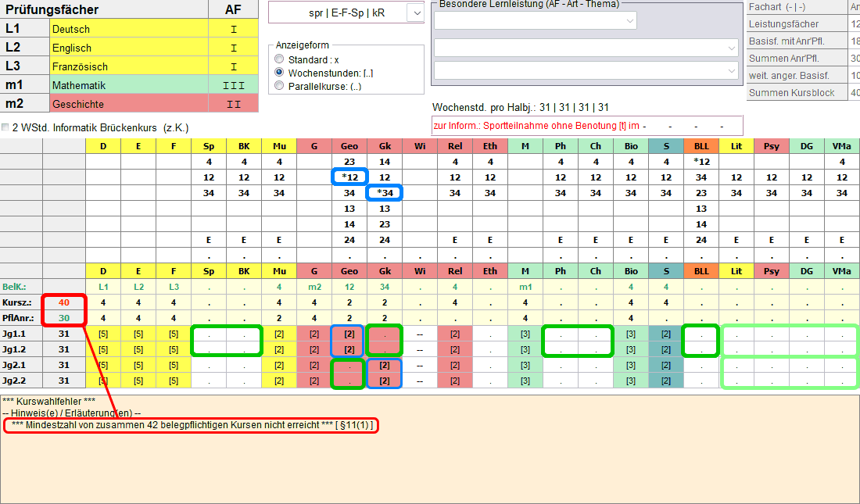Open the bottom dropdown in Besondere Lernleistung
The width and height of the screenshot is (860, 504).
(x=732, y=70)
